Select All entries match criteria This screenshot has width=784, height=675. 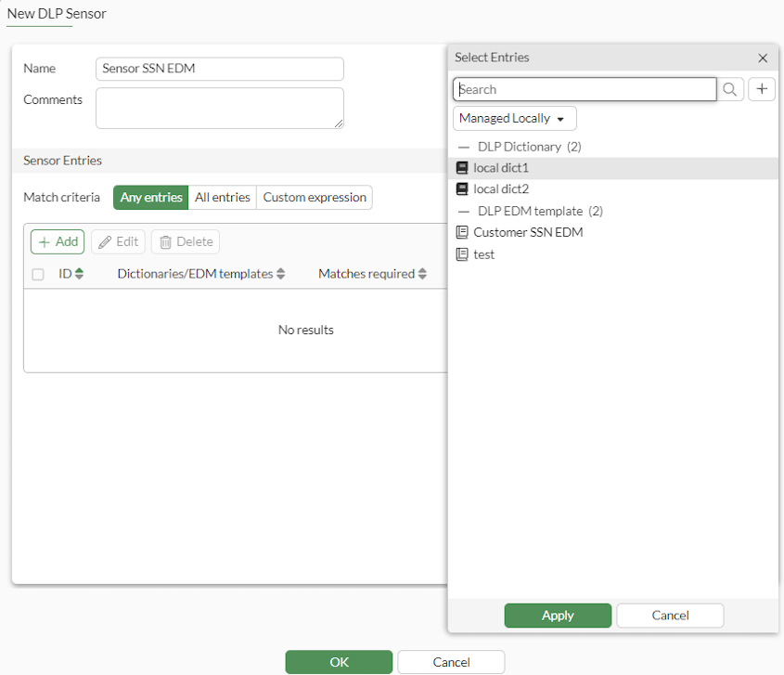pyautogui.click(x=223, y=197)
